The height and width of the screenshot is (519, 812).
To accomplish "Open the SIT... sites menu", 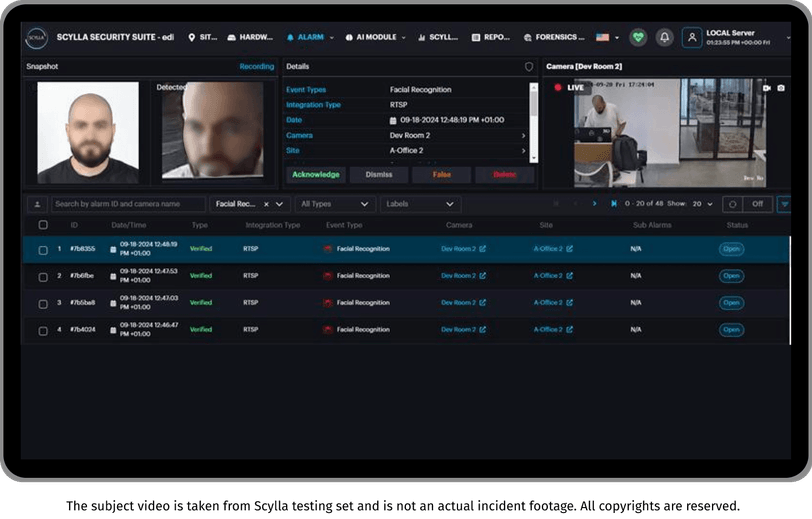I will tap(202, 37).
